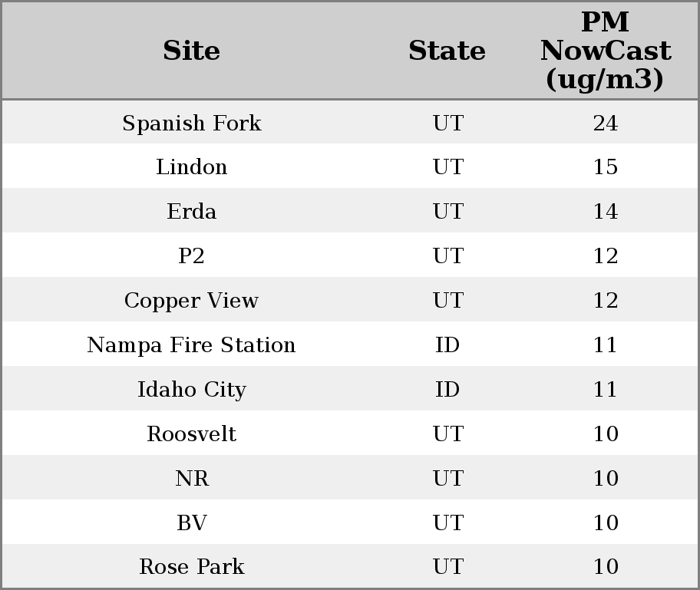
Task: Click Erda's PM value of 14
Action: coord(605,212)
